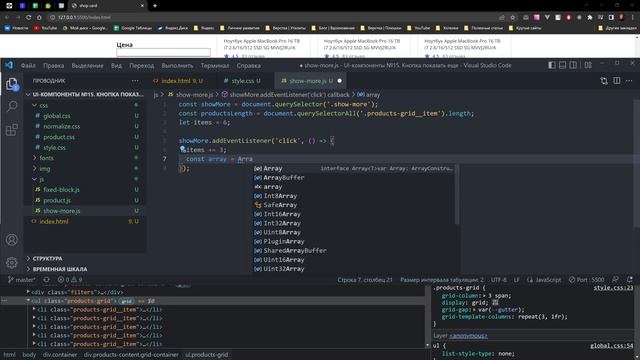Open normalize.css in Explorer
This screenshot has width=640, height=360.
coord(61,127)
